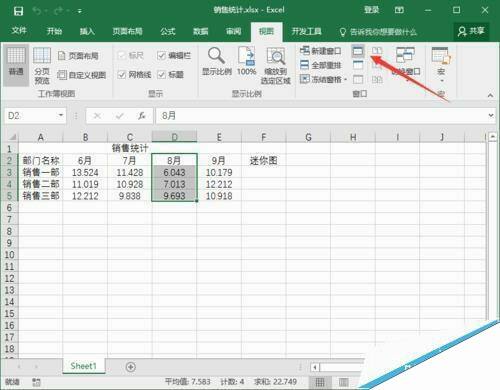This screenshot has height=390, width=500.
Task: Switch to the Insert (插入) tab
Action: pyautogui.click(x=87, y=31)
